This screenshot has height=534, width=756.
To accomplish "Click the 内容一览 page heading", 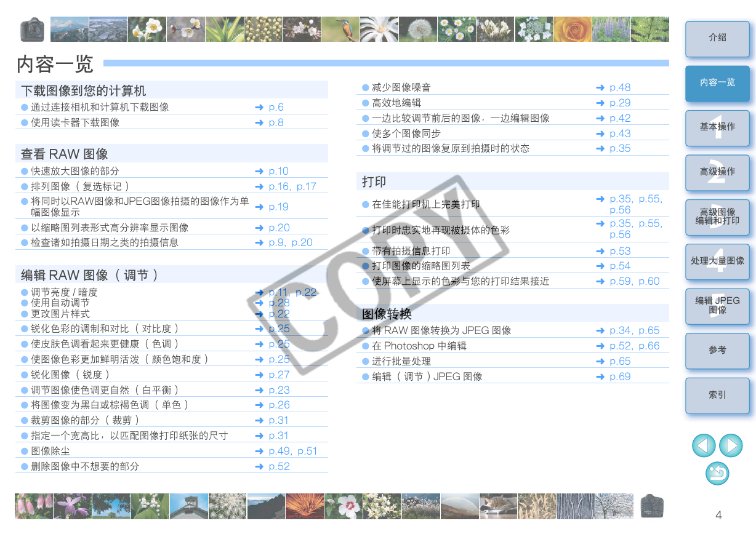I will pos(55,63).
